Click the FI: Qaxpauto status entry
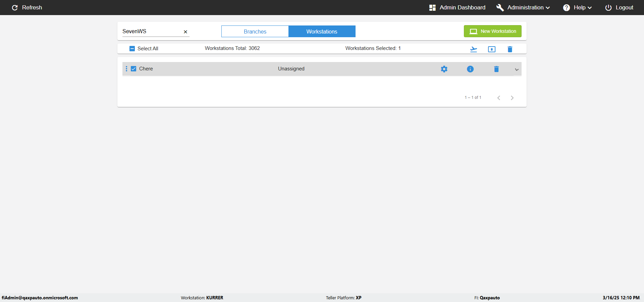 pos(487,298)
